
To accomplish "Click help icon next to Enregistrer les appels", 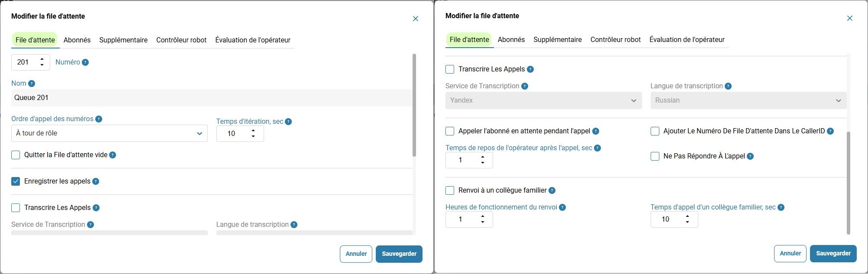I will pos(96,181).
